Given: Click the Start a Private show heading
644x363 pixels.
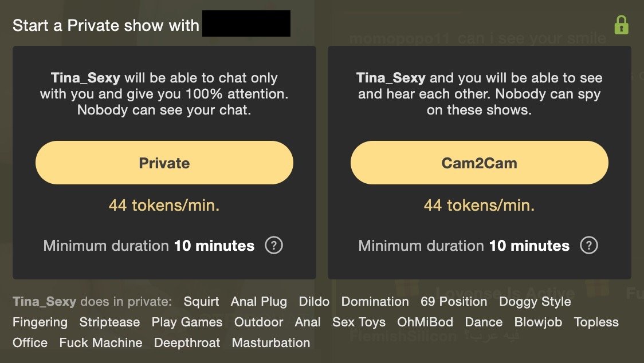Looking at the screenshot, I should coord(106,25).
